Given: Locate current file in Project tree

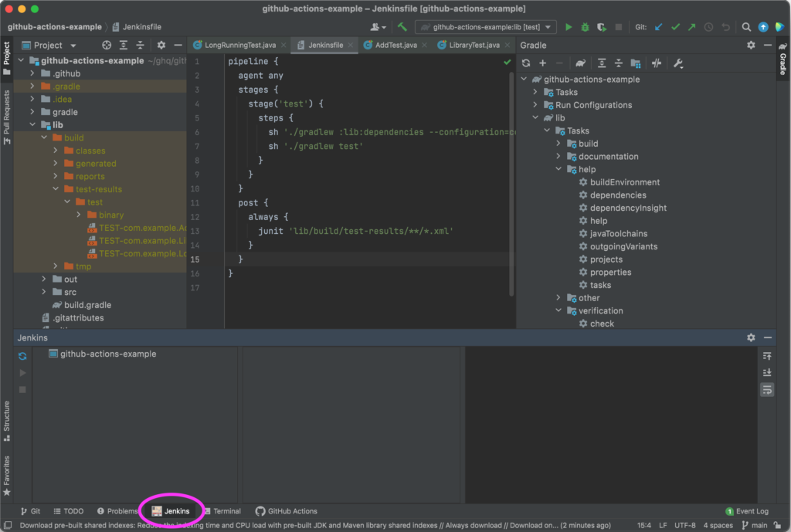Looking at the screenshot, I should [107, 46].
